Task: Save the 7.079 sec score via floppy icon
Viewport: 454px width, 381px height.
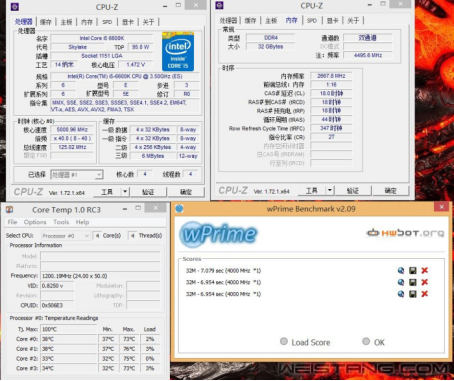Action: tap(413, 270)
